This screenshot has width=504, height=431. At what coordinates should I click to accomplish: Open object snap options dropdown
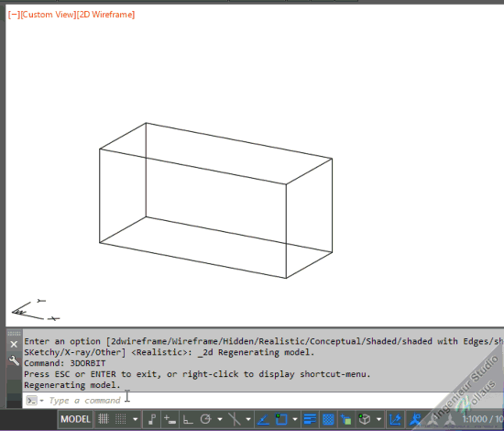point(295,419)
